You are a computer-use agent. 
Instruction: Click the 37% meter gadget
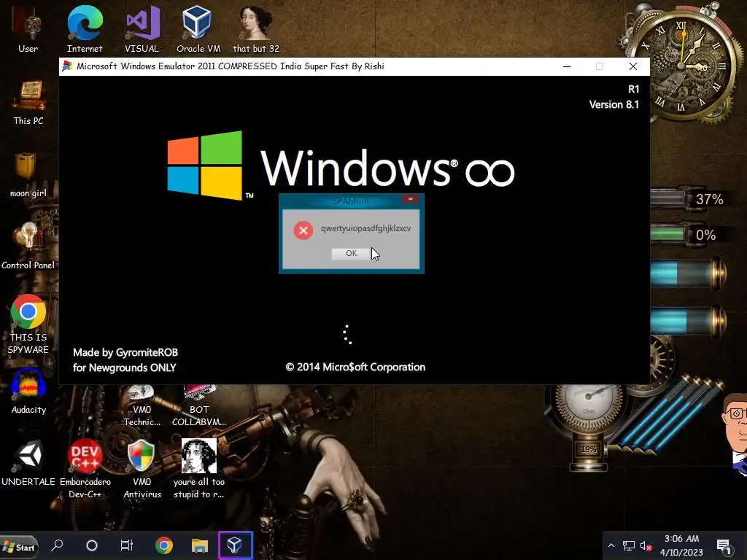(x=689, y=199)
